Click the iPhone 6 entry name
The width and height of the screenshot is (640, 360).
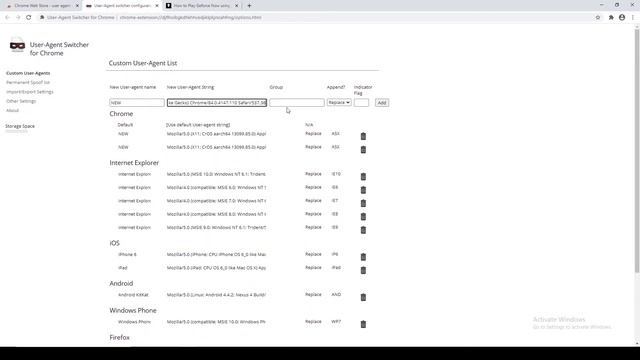pos(127,254)
